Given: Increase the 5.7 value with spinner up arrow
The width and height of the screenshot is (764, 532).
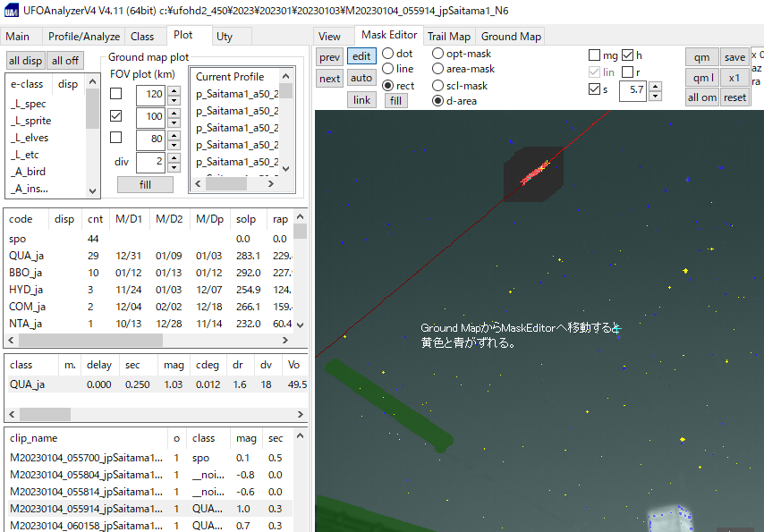Looking at the screenshot, I should click(656, 86).
